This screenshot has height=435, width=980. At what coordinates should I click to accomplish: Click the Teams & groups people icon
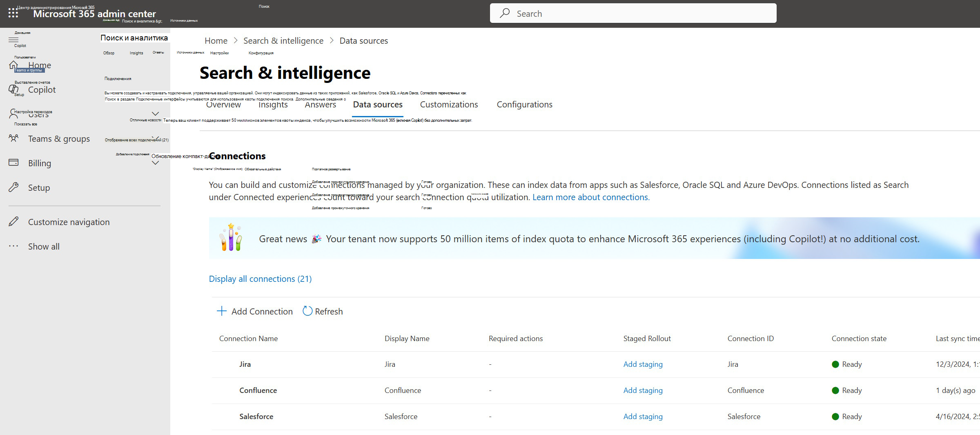(x=13, y=138)
